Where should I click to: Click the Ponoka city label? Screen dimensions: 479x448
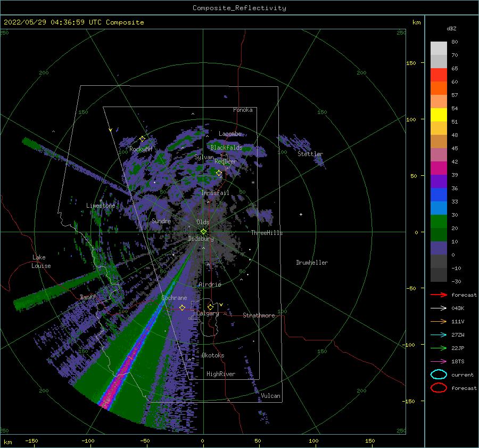[x=243, y=110]
